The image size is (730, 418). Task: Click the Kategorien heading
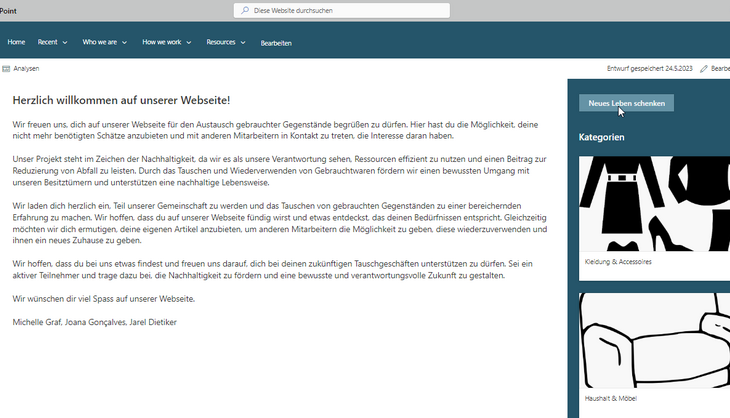point(602,137)
